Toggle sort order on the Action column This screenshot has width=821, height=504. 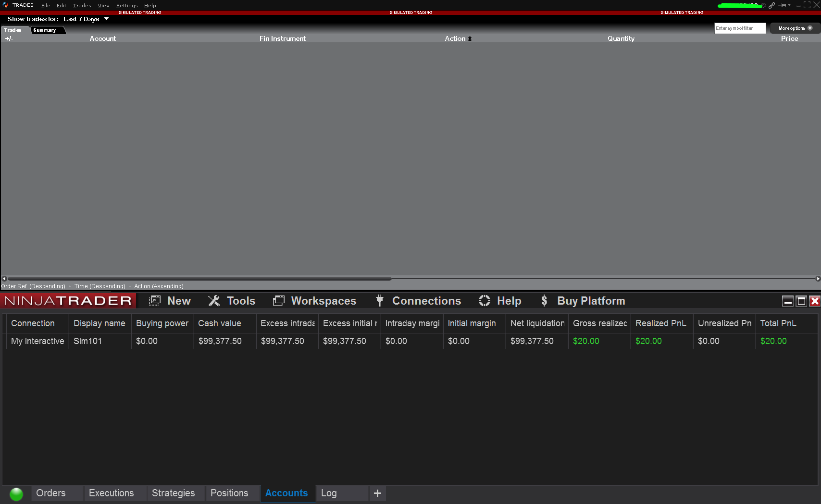click(x=457, y=38)
